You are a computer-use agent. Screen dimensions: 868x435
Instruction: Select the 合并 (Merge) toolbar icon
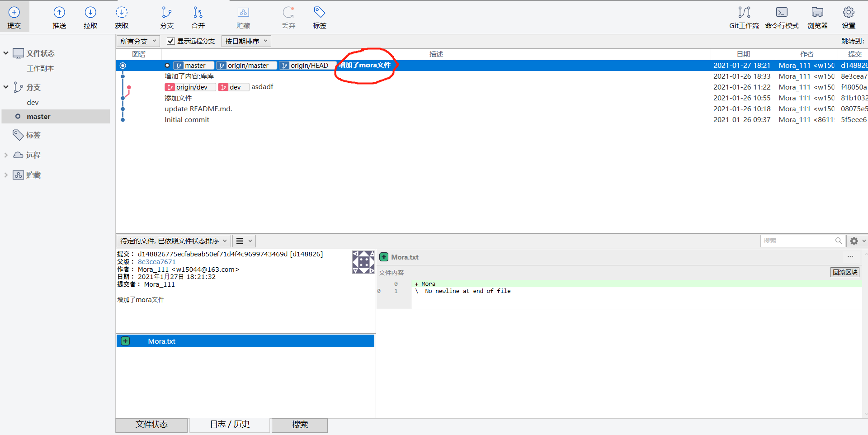(x=197, y=17)
